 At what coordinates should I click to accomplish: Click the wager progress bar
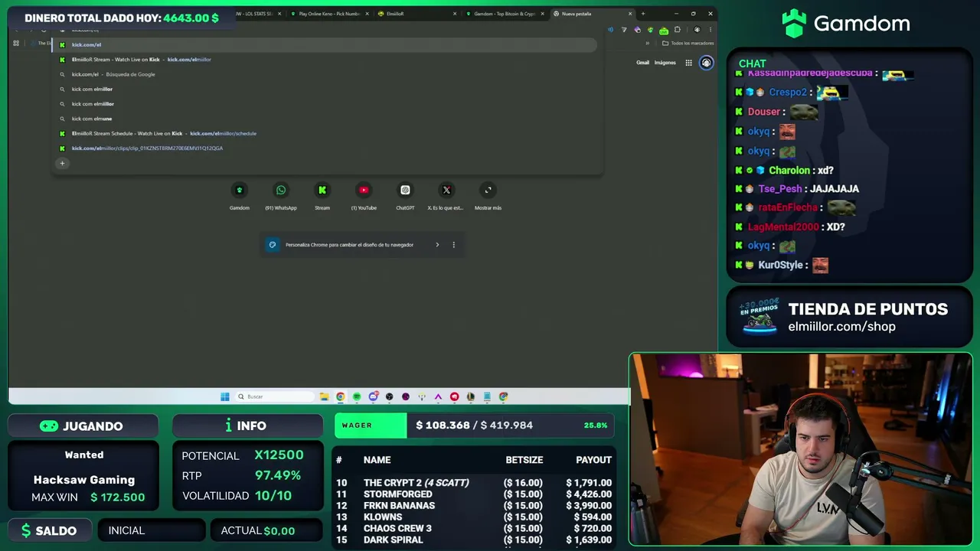(475, 425)
